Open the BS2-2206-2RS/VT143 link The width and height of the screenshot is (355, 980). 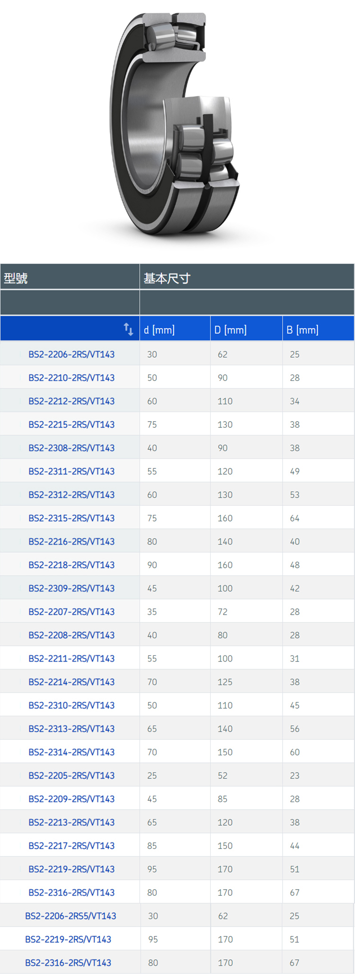[x=71, y=354]
